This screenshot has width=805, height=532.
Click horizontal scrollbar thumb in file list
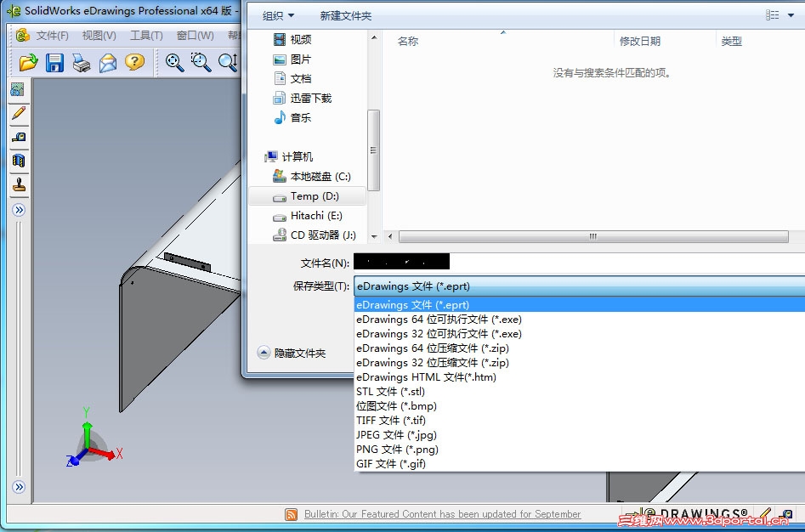pos(593,236)
